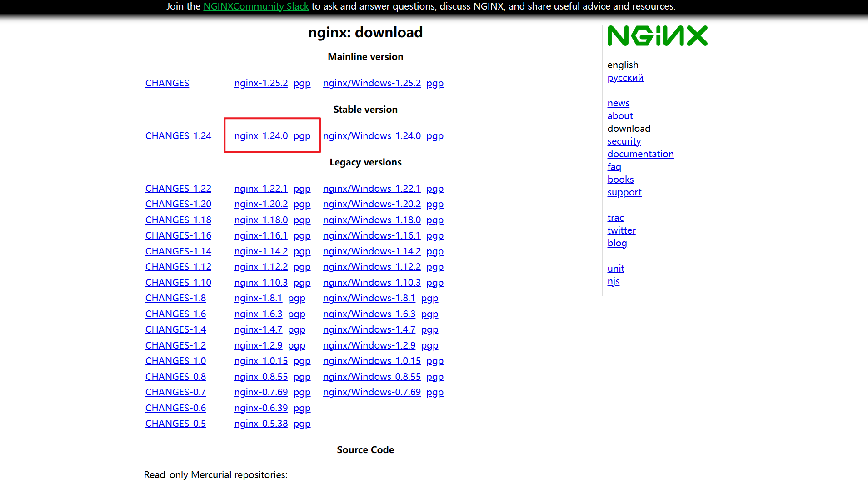View CHANGES-1.24 changelog
Viewport: 868px width, 484px height.
click(178, 136)
